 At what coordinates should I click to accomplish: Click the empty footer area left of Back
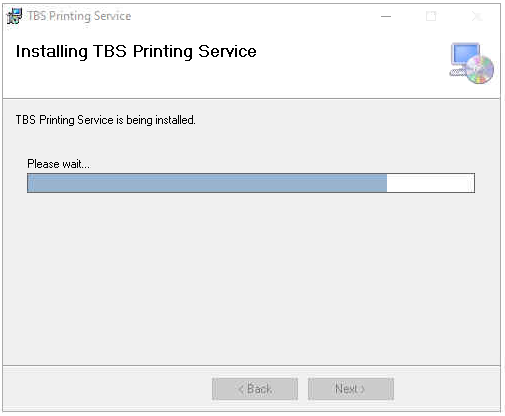pos(107,389)
